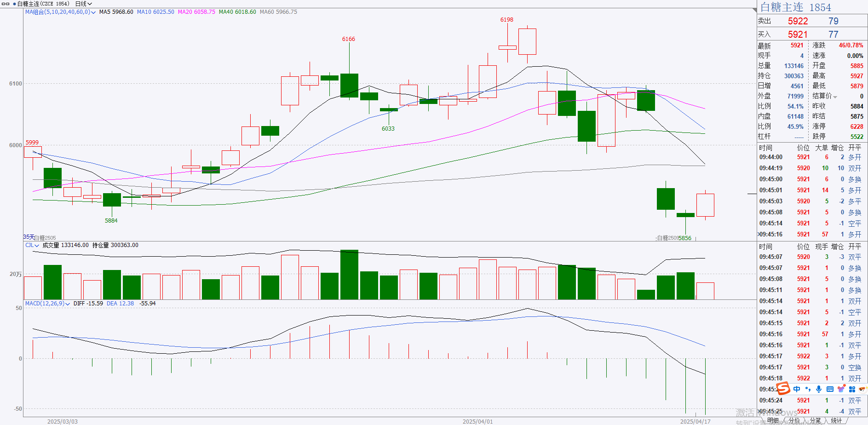Open the Sogou input method logo
Image resolution: width=868 pixels, height=425 pixels.
click(783, 389)
